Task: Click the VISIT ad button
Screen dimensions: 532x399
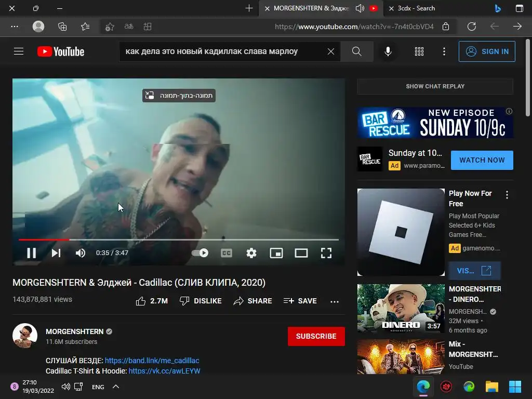Action: pyautogui.click(x=474, y=271)
